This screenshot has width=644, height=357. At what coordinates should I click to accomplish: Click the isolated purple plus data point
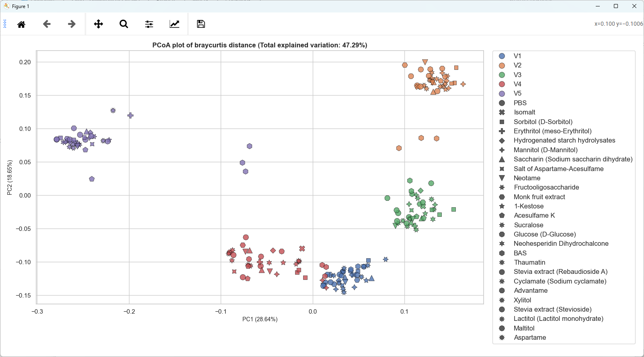[130, 116]
